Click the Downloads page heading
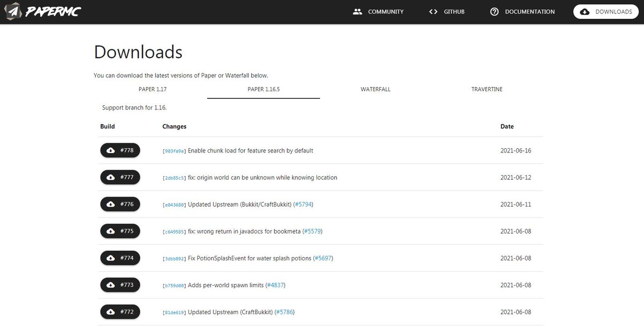Viewport: 644px width, 327px height. 138,52
